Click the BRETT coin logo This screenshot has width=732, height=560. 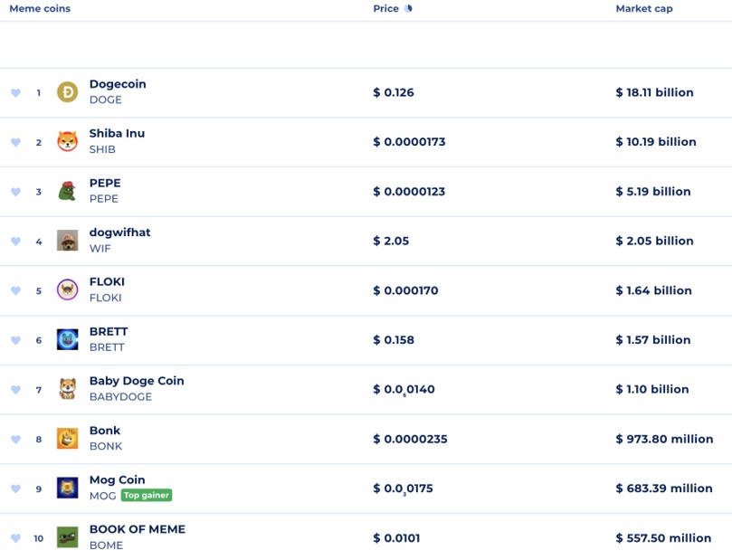(x=68, y=340)
